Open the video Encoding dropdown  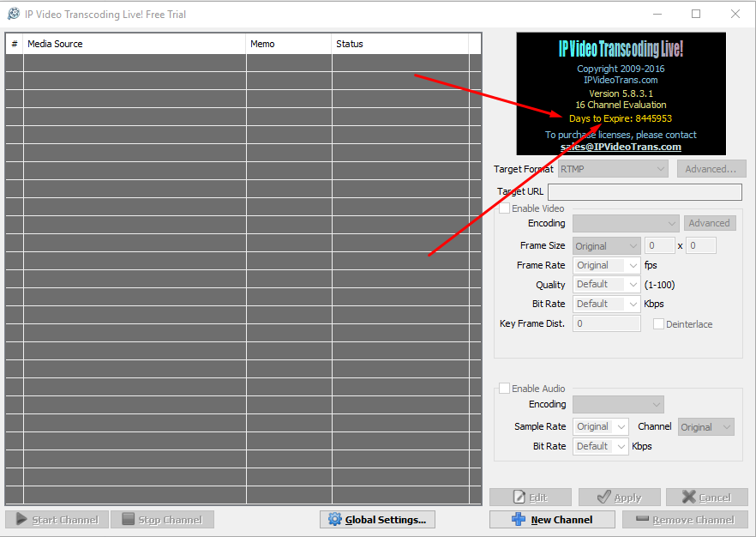626,223
